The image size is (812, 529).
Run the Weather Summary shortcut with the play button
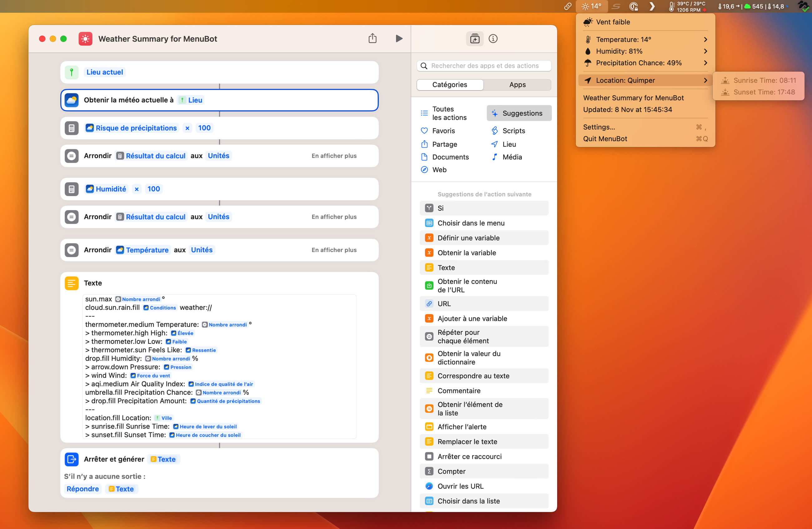pyautogui.click(x=399, y=38)
